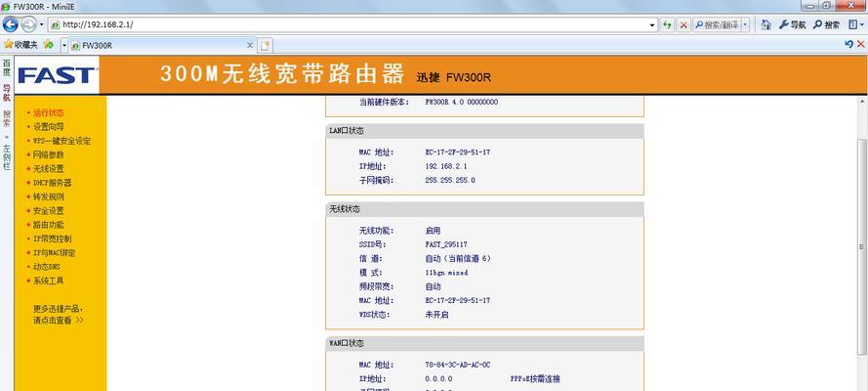Expand 系统工具 system tools menu
The height and width of the screenshot is (391, 868).
[48, 281]
